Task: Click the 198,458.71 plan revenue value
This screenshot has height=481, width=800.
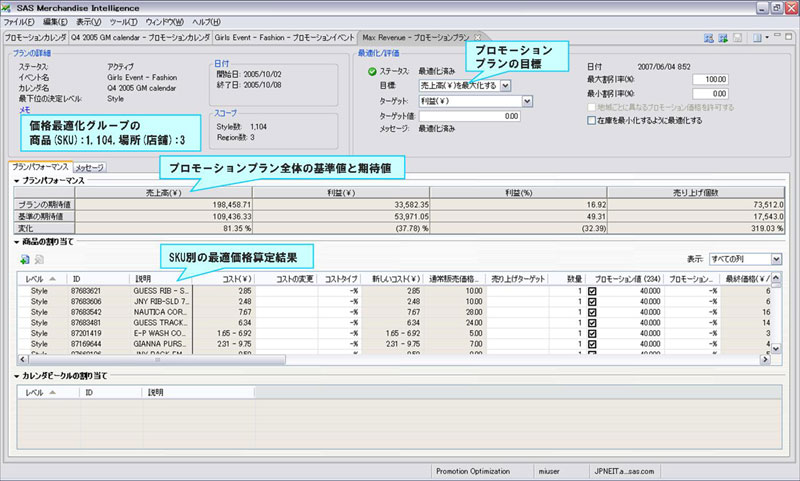Action: tap(232, 205)
